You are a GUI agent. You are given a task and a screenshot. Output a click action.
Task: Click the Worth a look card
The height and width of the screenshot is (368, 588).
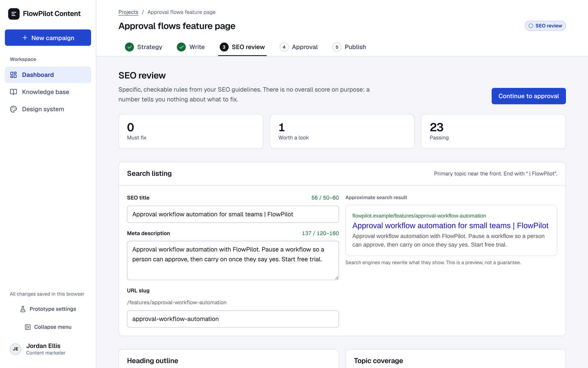342,131
